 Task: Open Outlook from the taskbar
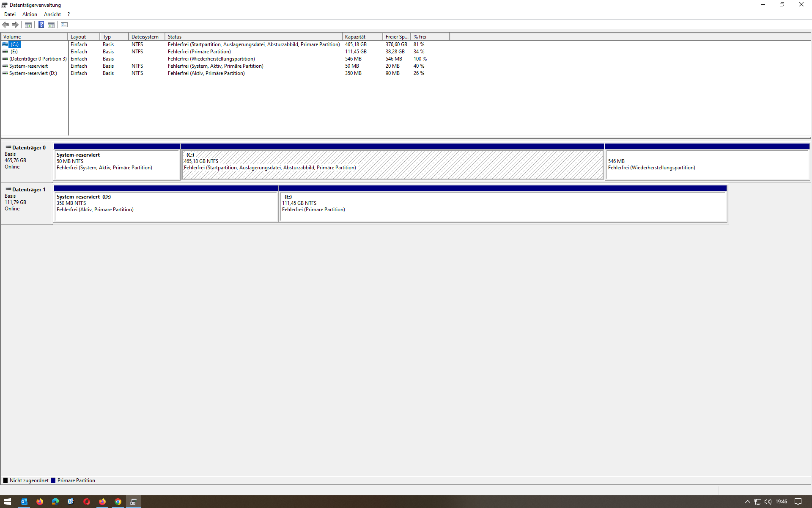24,502
